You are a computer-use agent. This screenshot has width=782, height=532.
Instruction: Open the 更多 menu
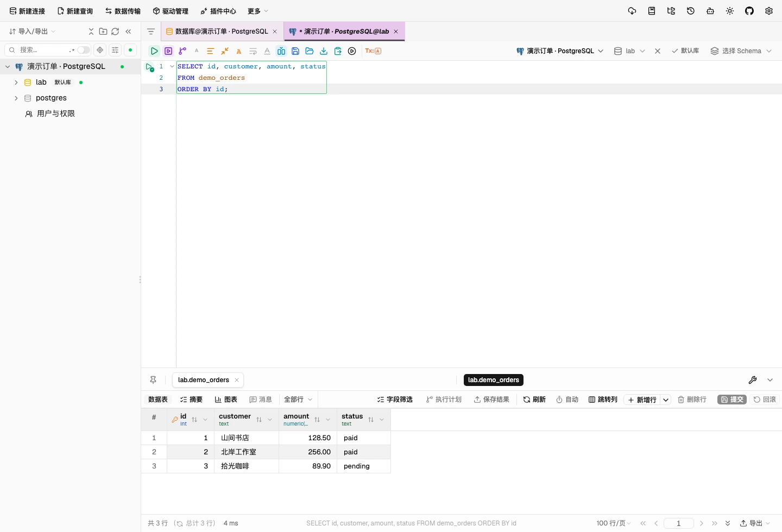pos(258,11)
